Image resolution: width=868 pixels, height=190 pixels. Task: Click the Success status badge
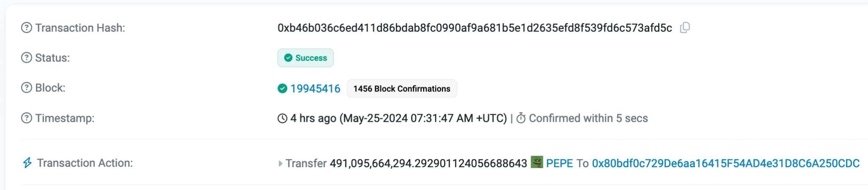pos(306,58)
